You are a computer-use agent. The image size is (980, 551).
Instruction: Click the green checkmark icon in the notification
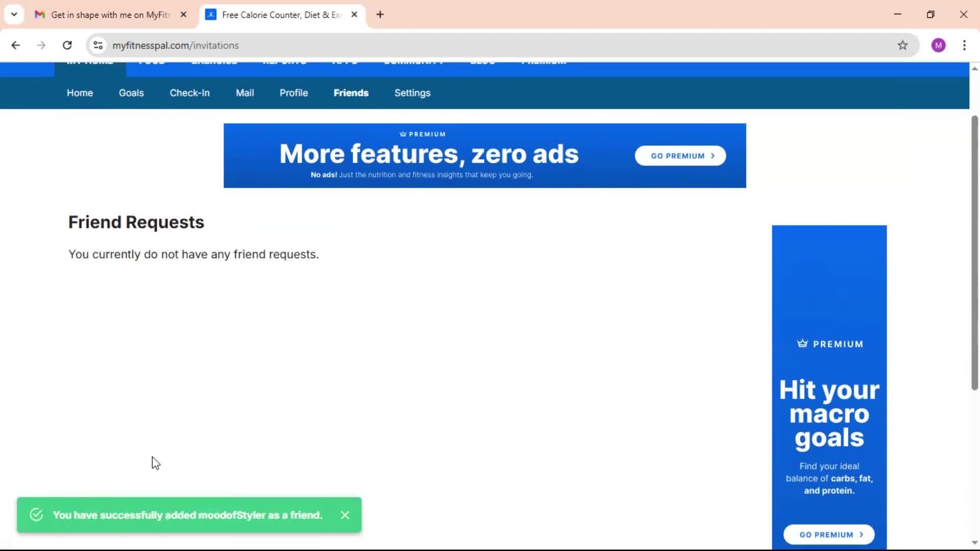pyautogui.click(x=36, y=515)
